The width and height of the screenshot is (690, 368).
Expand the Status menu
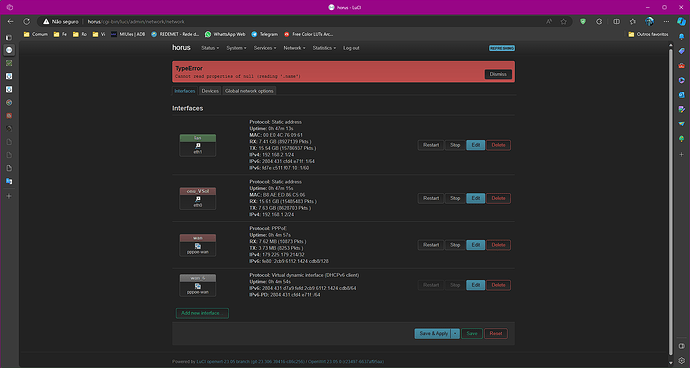click(210, 48)
